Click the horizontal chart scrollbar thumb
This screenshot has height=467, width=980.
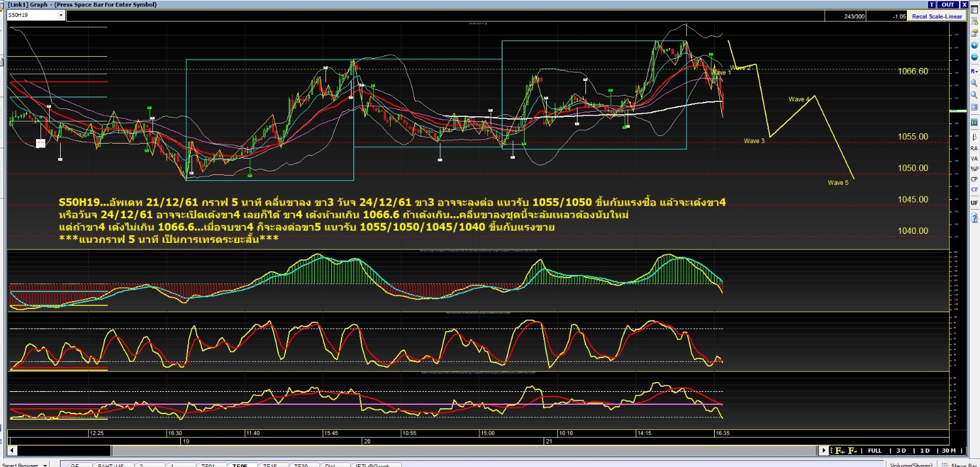465,451
